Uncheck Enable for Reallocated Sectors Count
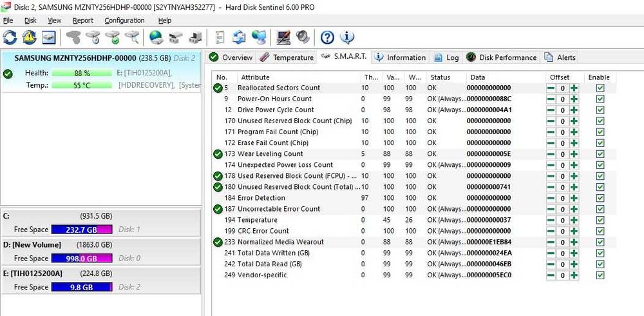 [600, 88]
